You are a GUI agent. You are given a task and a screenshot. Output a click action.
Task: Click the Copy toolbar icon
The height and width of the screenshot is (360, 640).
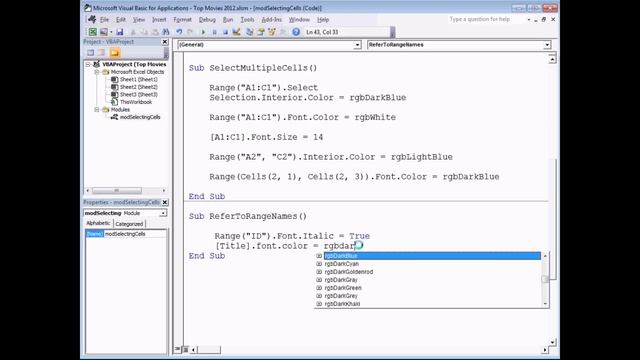pos(144,32)
